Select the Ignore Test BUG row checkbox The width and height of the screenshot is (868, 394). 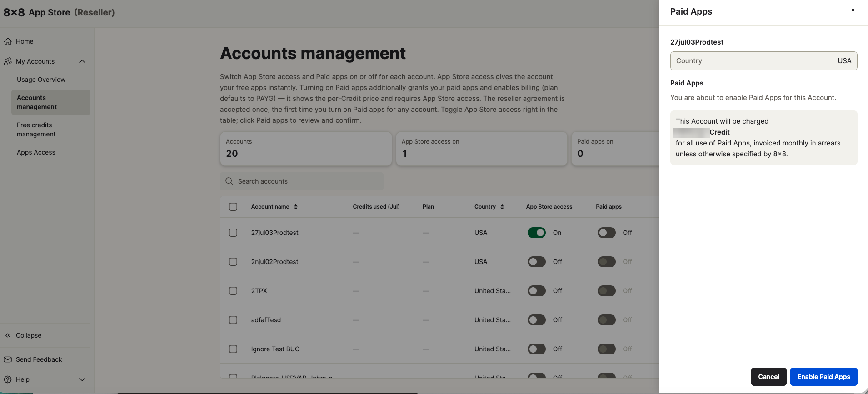tap(233, 349)
